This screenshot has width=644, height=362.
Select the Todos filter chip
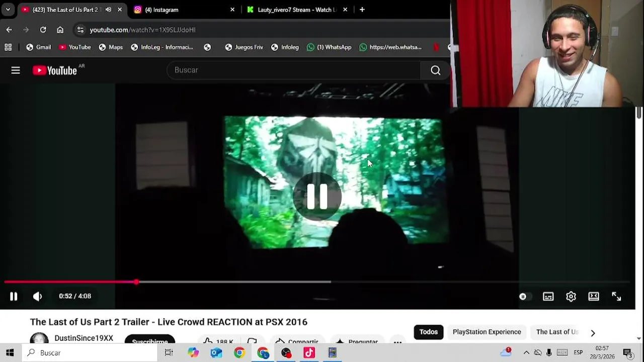[x=429, y=332]
